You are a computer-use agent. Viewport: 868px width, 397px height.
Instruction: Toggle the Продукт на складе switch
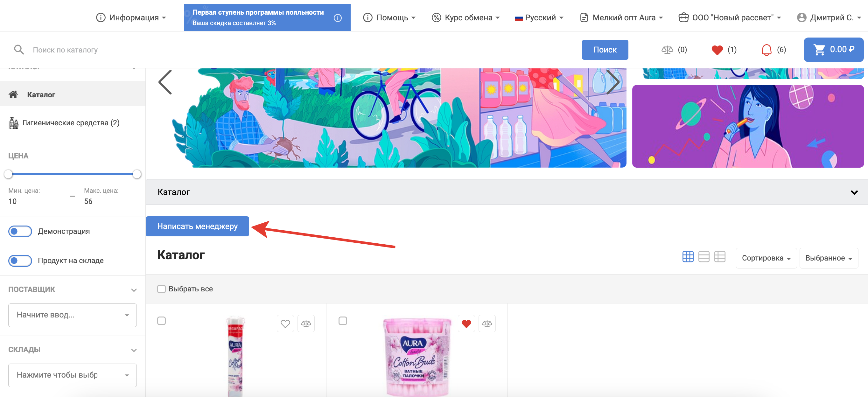[x=20, y=261]
